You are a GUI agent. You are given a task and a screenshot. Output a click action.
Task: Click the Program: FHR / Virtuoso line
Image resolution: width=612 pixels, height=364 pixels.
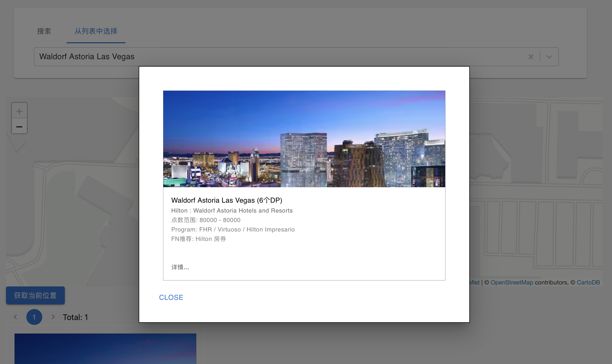pos(233,229)
